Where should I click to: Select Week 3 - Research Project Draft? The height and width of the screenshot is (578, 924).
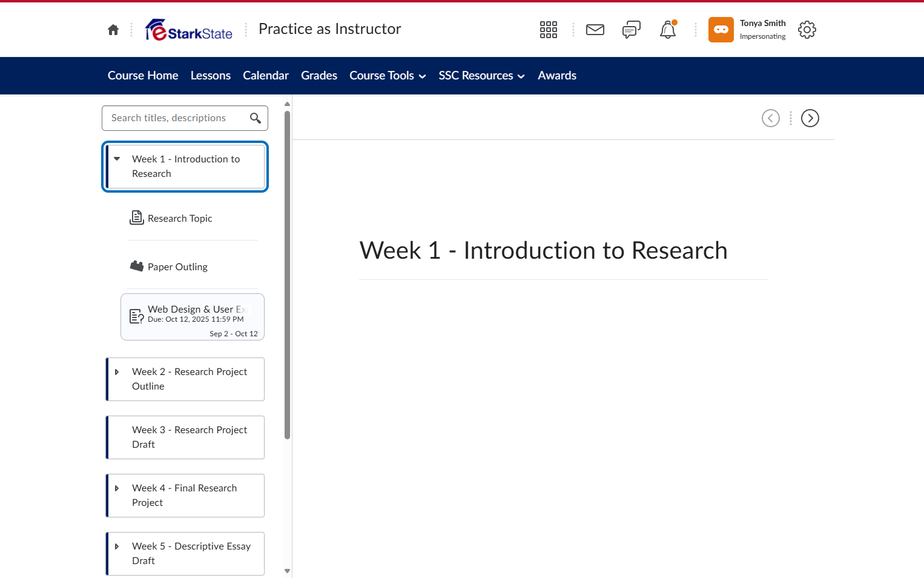point(185,437)
